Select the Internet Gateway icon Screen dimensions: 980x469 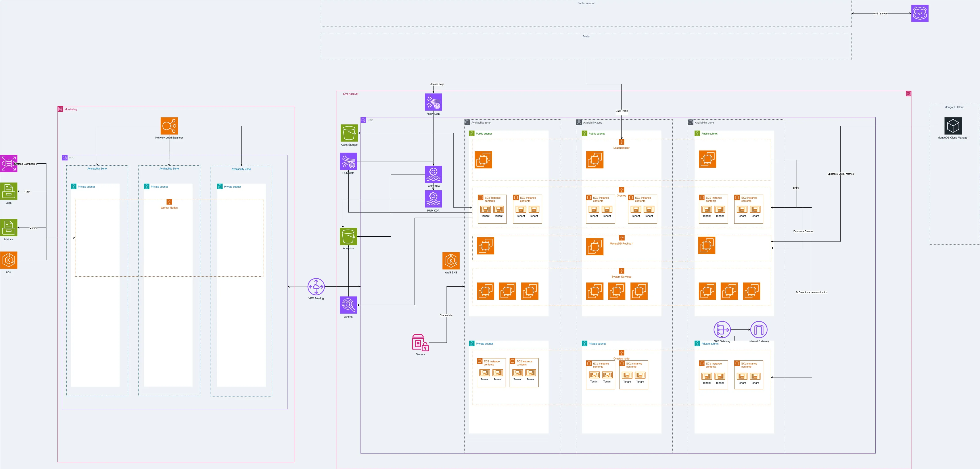point(759,330)
